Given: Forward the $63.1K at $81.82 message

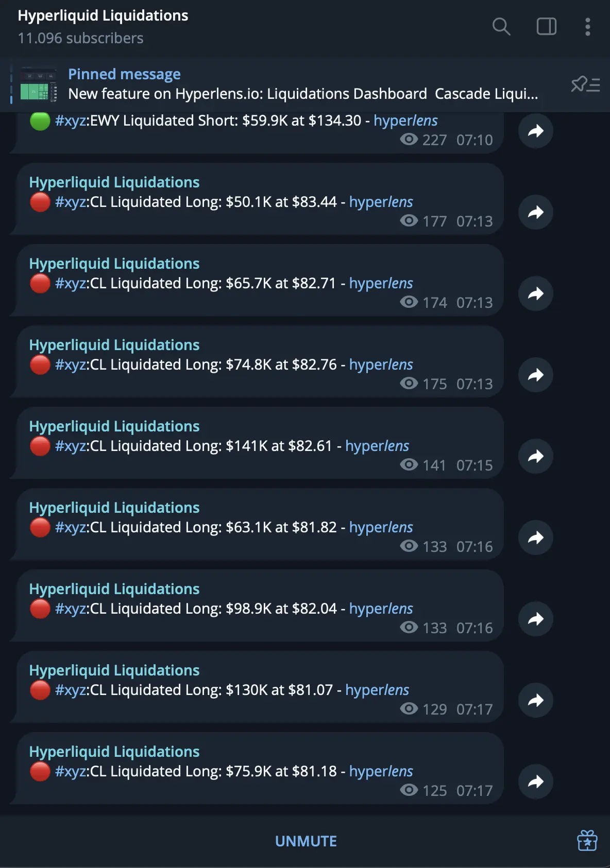Looking at the screenshot, I should (x=536, y=537).
